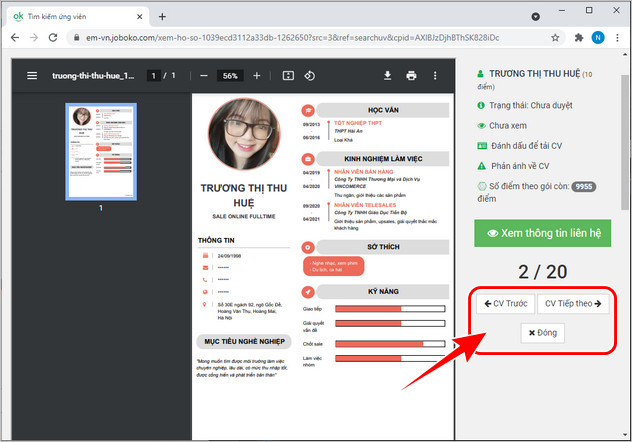Zoom out the PDF document
Image resolution: width=632 pixels, height=442 pixels.
coord(204,76)
